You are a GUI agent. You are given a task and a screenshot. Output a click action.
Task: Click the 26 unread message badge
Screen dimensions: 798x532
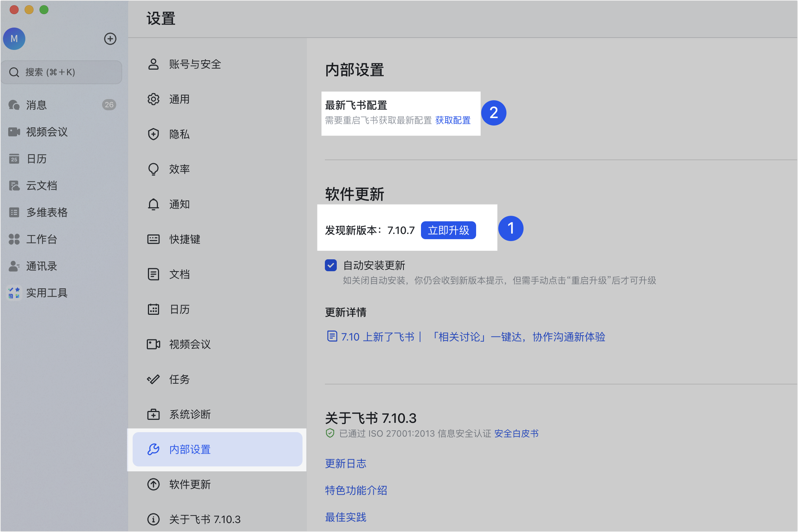109,105
